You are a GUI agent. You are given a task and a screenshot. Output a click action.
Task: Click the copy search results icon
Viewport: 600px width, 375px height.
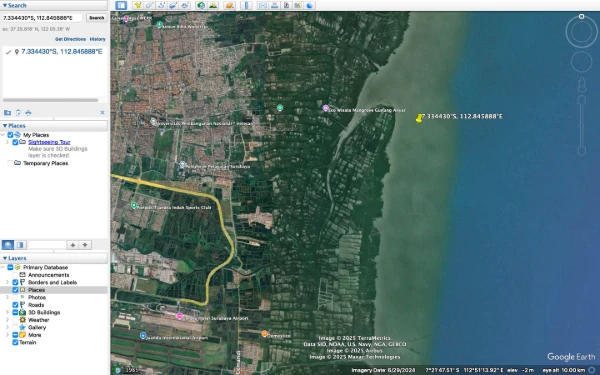[18, 112]
